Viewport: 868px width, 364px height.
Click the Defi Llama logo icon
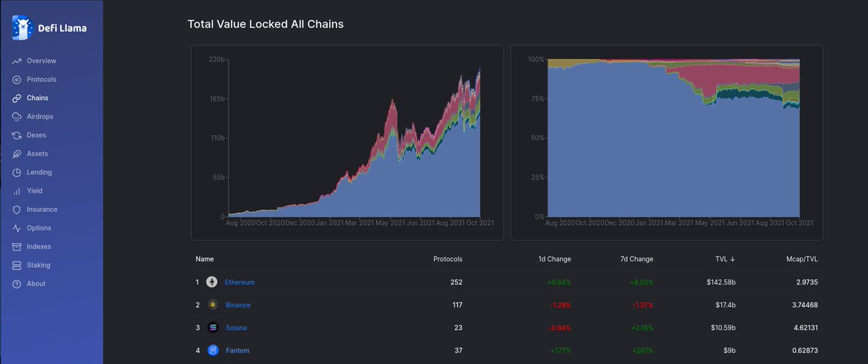pyautogui.click(x=22, y=28)
